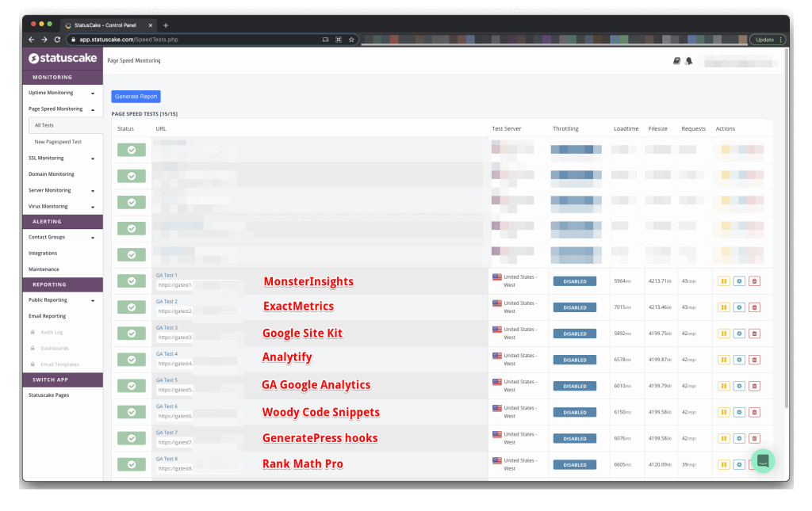Image resolution: width=812 pixels, height=511 pixels.
Task: Click the Filesize column header
Action: pyautogui.click(x=657, y=129)
